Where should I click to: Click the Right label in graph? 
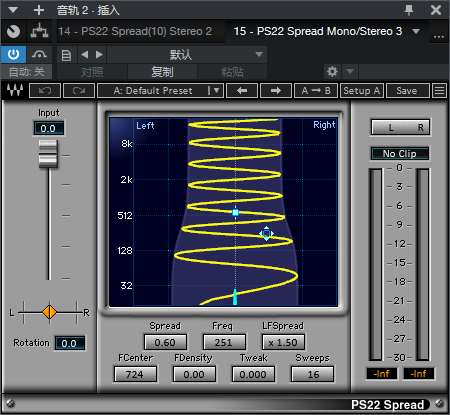click(x=324, y=125)
